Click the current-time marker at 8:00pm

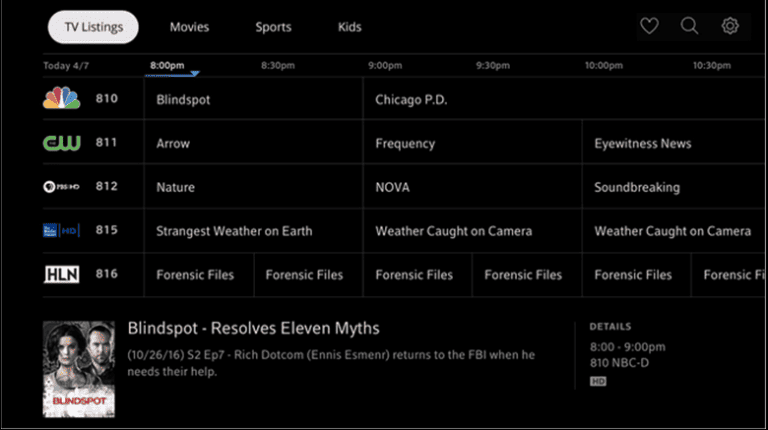(x=195, y=74)
